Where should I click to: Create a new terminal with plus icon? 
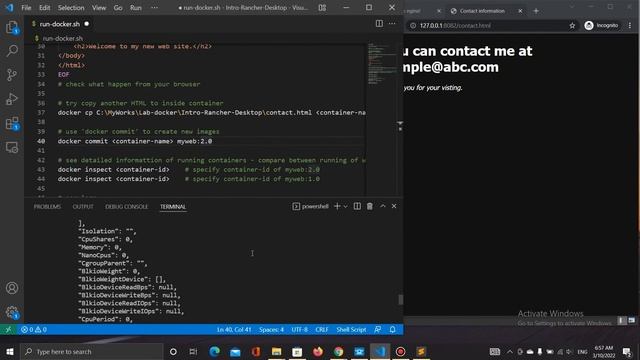(337, 206)
